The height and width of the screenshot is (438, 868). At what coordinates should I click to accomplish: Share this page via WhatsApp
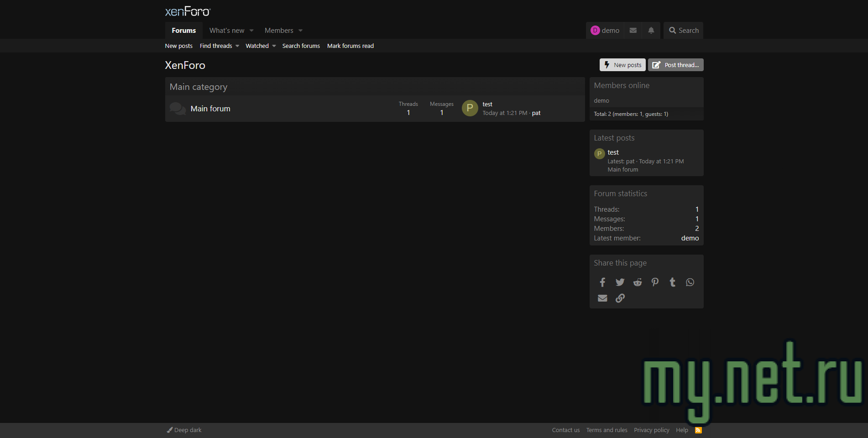690,282
